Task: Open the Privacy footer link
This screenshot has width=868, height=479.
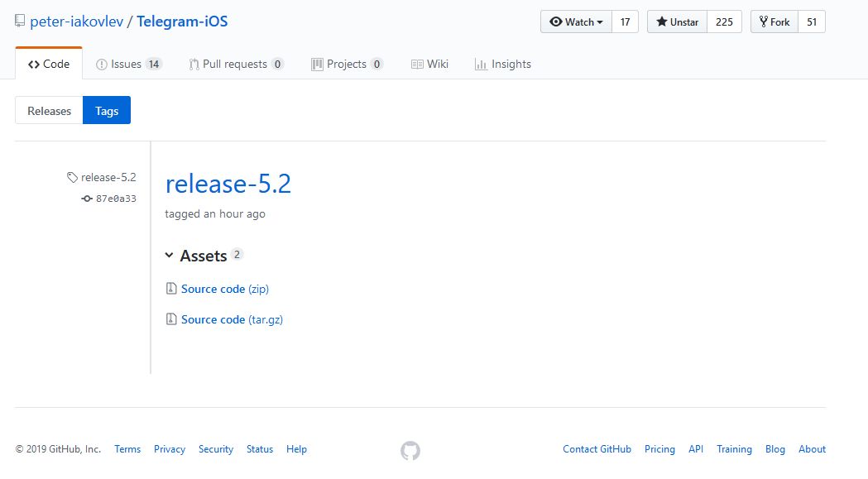Action: pyautogui.click(x=170, y=449)
